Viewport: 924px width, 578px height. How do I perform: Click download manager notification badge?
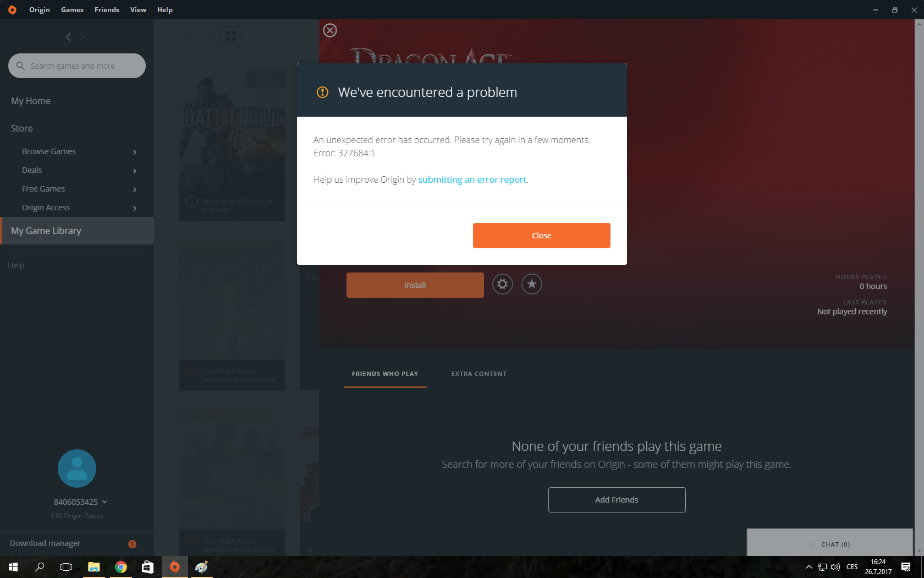(x=132, y=544)
